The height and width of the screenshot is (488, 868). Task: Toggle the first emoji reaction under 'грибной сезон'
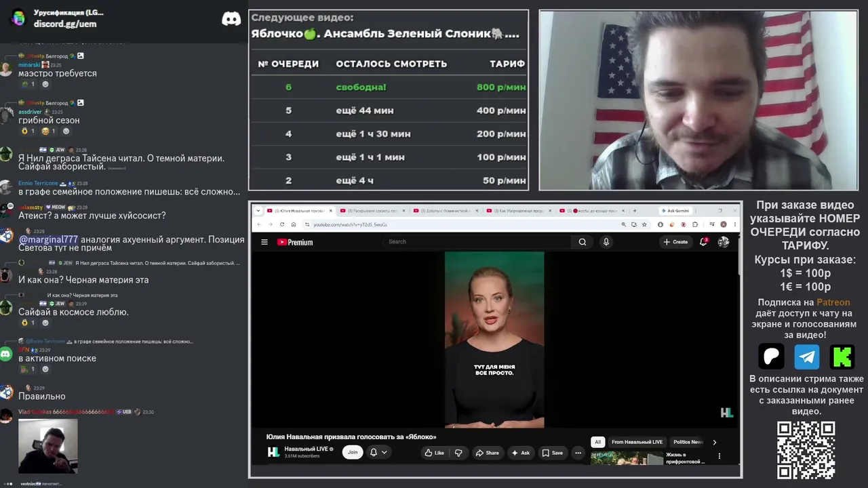28,131
